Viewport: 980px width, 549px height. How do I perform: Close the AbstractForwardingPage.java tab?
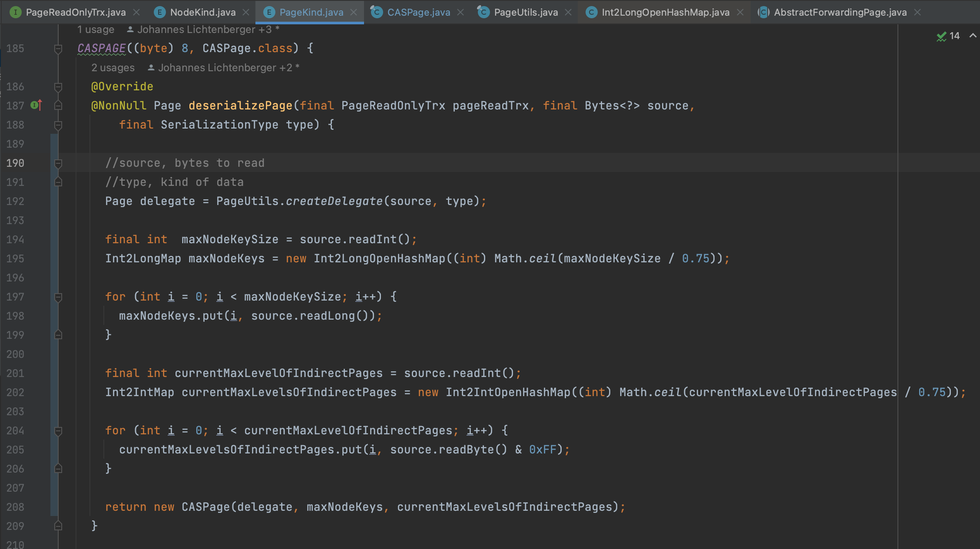click(917, 12)
